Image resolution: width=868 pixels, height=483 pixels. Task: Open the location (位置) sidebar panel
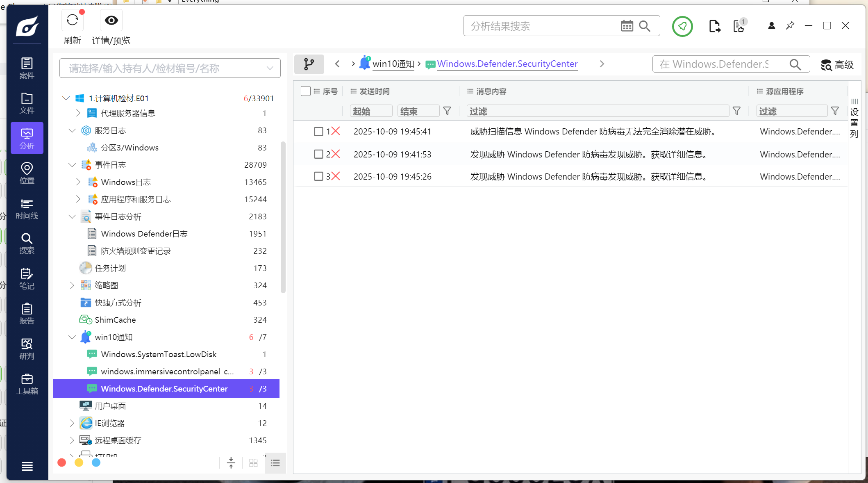(x=27, y=173)
